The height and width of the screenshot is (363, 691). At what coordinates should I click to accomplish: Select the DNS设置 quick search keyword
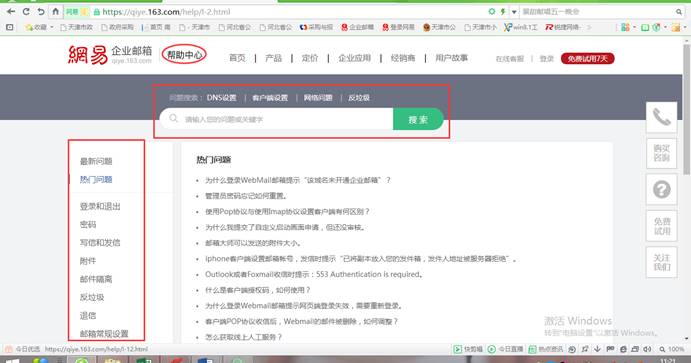click(x=222, y=98)
